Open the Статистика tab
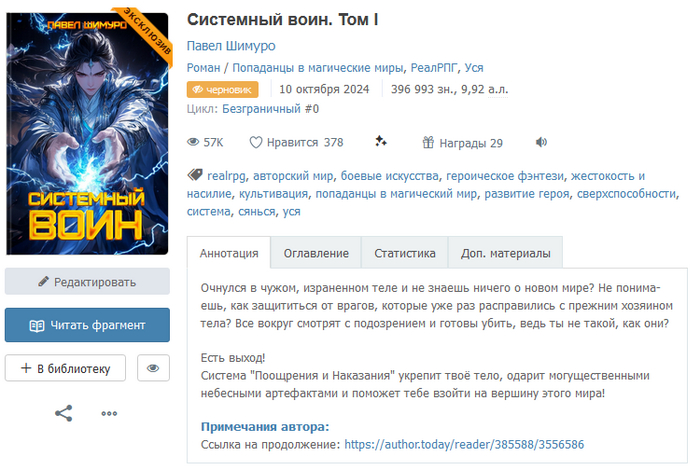The width and height of the screenshot is (700, 470). pyautogui.click(x=404, y=253)
